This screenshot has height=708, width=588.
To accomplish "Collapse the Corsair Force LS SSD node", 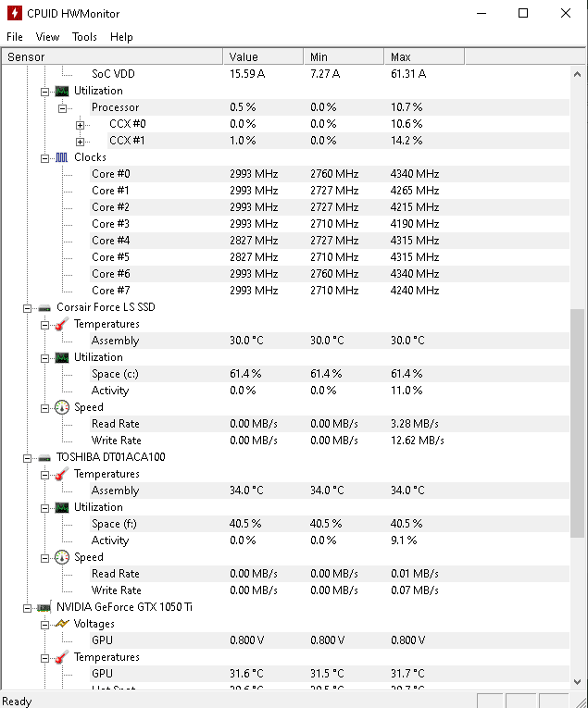I will (27, 308).
